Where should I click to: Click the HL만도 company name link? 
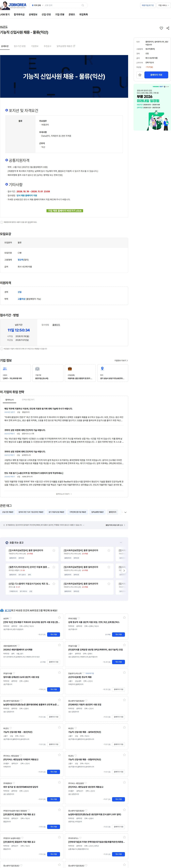(4, 27)
